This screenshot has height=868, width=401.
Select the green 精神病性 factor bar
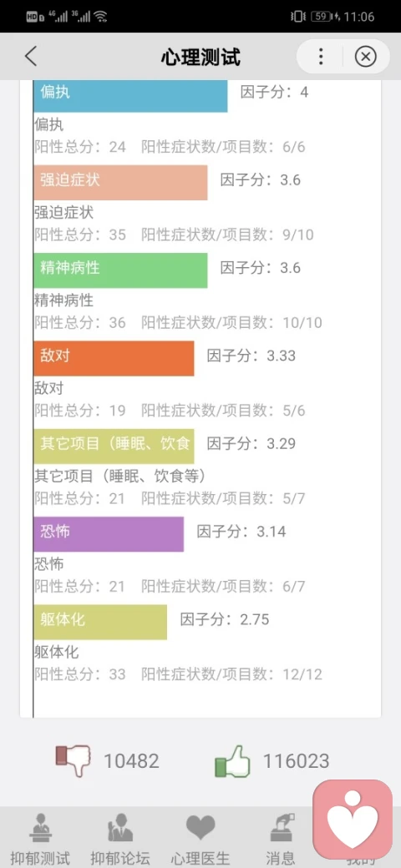coord(120,270)
